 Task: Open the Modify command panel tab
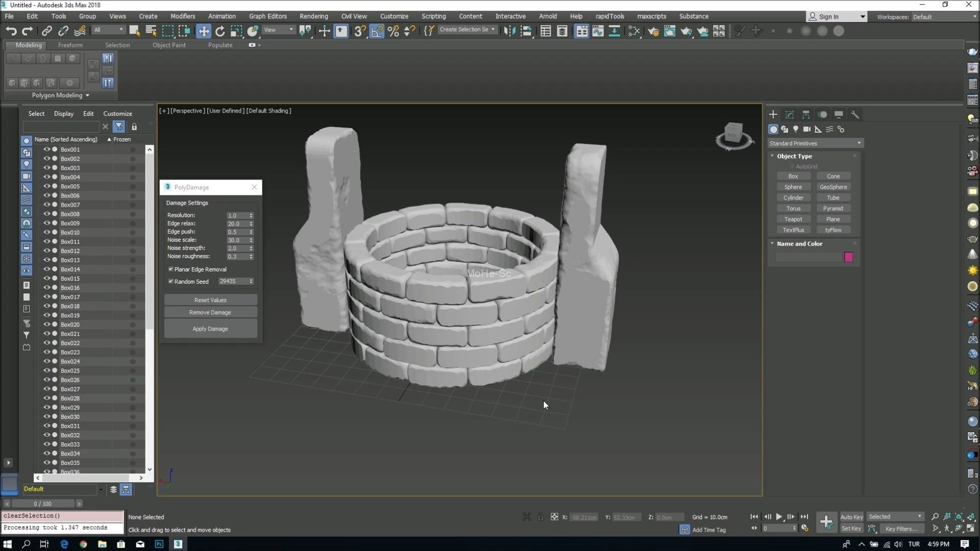point(789,115)
